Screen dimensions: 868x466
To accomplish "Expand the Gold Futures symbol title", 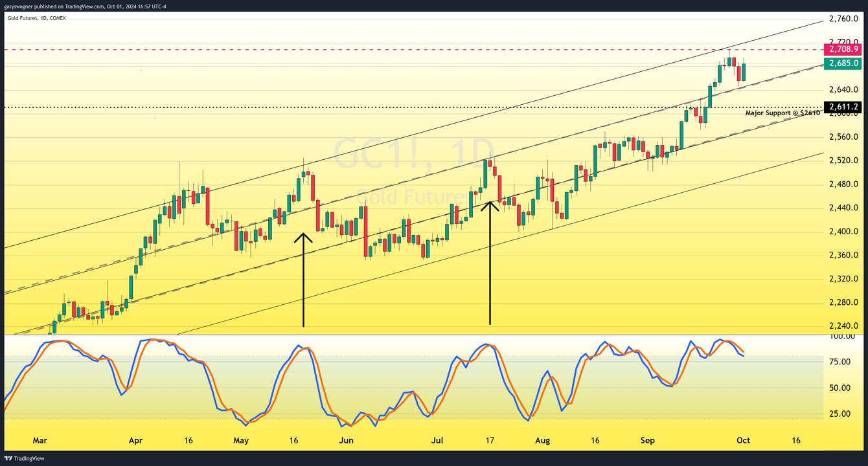I will click(x=21, y=18).
